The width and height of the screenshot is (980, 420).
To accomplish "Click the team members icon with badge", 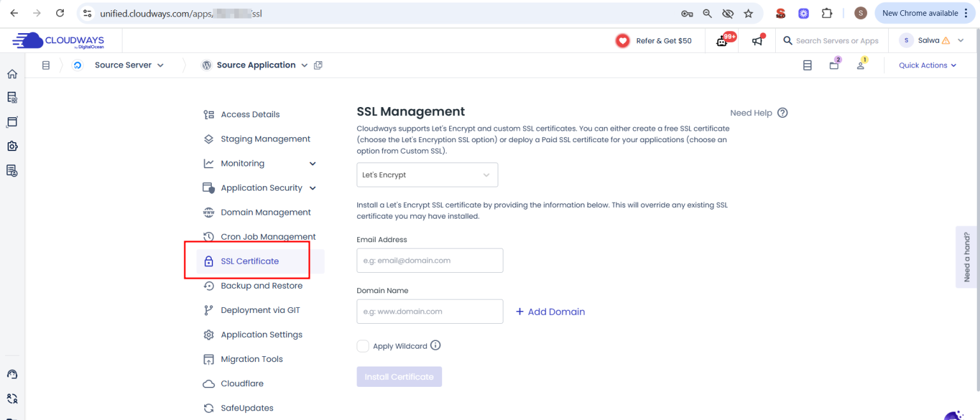I will [861, 65].
